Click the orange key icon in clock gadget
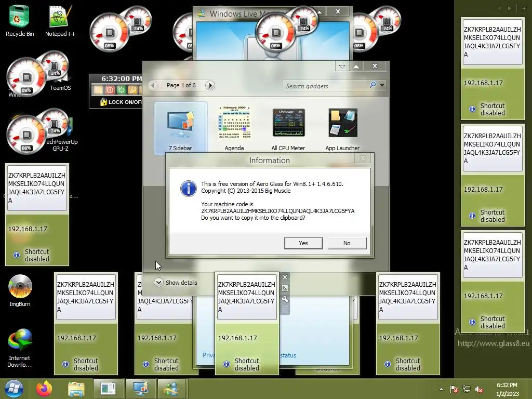532x399 pixels. pos(132,90)
